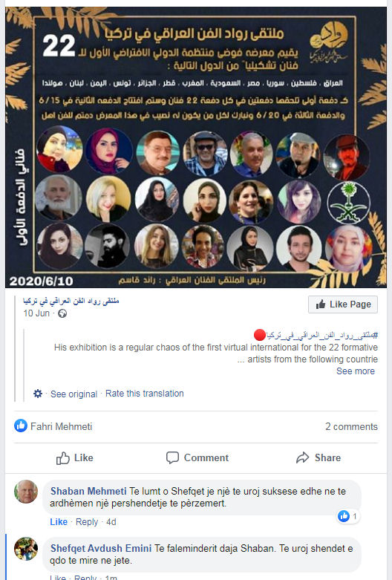Open Shefqet Avdush Emini's profile picture
Screen dimensions: 392x580
[26, 549]
